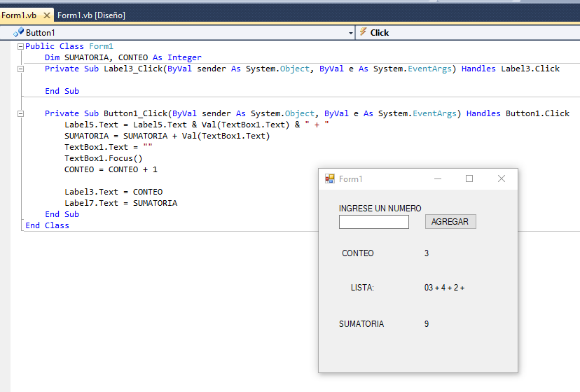This screenshot has height=392, width=580.
Task: Click the Label7.Text = SUMATORIA line
Action: pyautogui.click(x=121, y=203)
